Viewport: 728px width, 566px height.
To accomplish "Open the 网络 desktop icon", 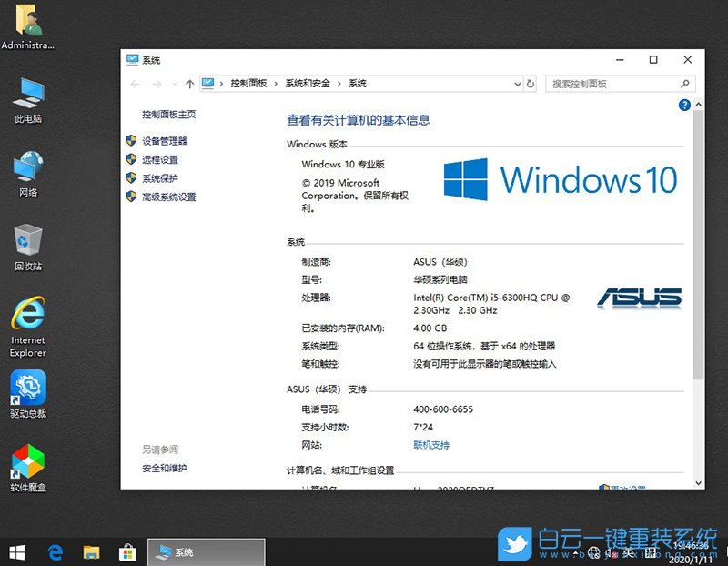I will tap(27, 168).
